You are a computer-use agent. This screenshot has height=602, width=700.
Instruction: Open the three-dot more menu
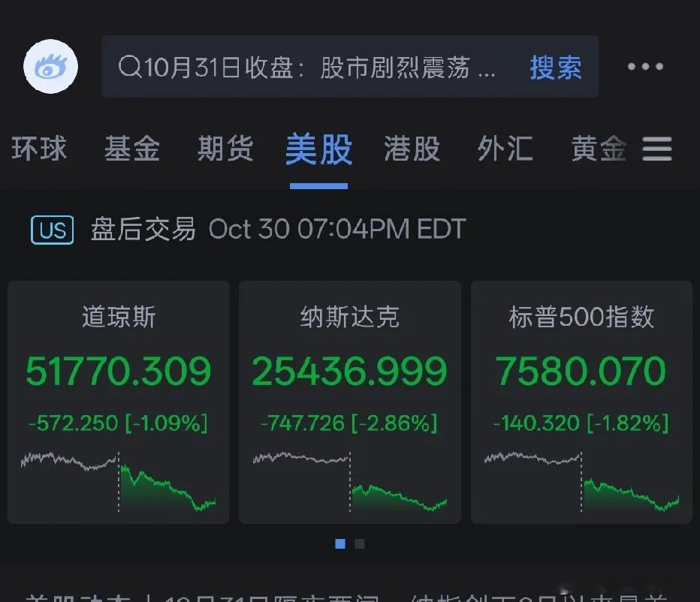645,67
